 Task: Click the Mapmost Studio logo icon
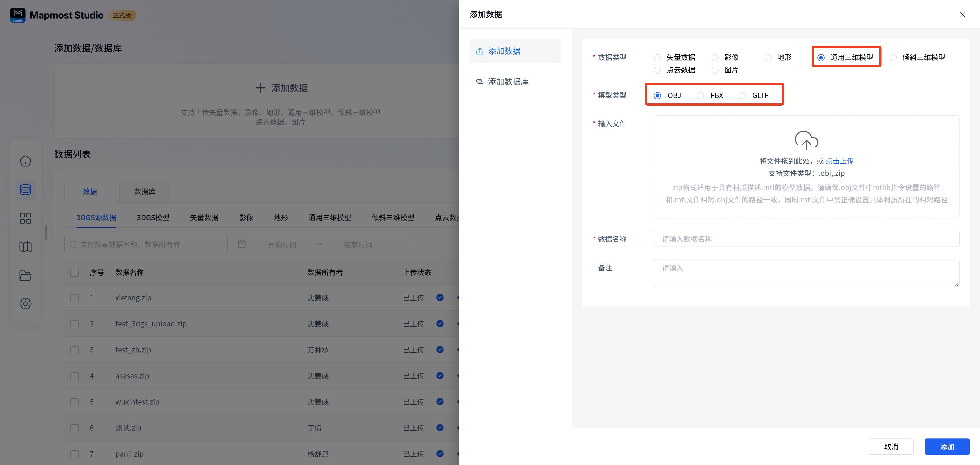pos(18,15)
